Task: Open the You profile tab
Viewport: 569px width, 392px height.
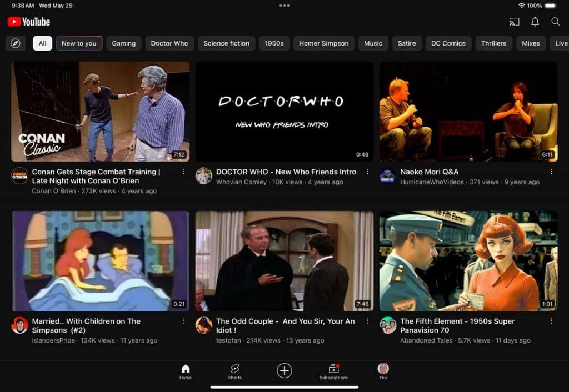Action: [383, 371]
